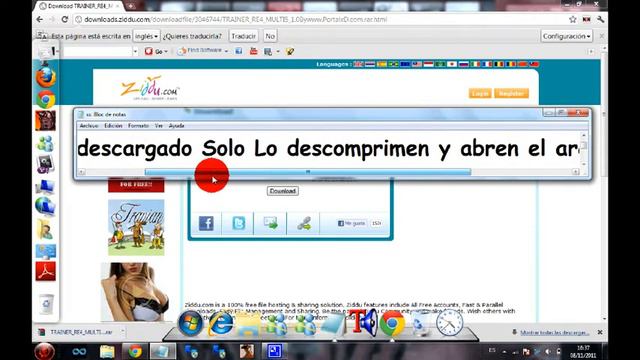640x360 pixels.
Task: Click the toolbar search input field
Action: pyautogui.click(x=97, y=51)
